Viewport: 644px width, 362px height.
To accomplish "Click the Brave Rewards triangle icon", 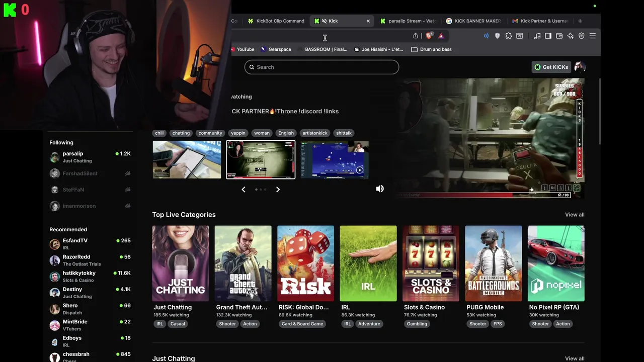I will [x=441, y=36].
